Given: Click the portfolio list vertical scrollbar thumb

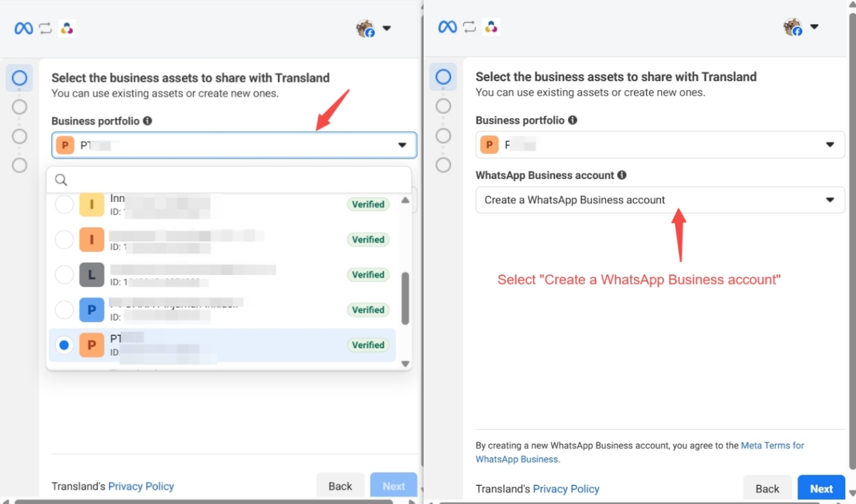Looking at the screenshot, I should tap(405, 298).
